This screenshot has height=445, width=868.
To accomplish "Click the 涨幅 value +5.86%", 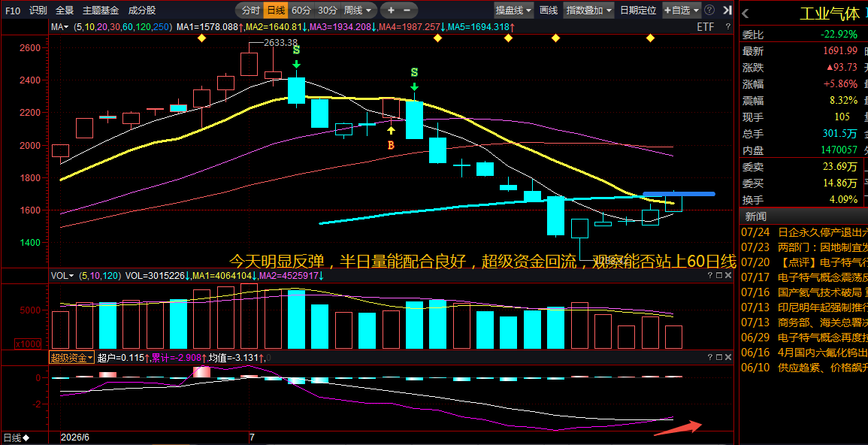I will (x=839, y=84).
